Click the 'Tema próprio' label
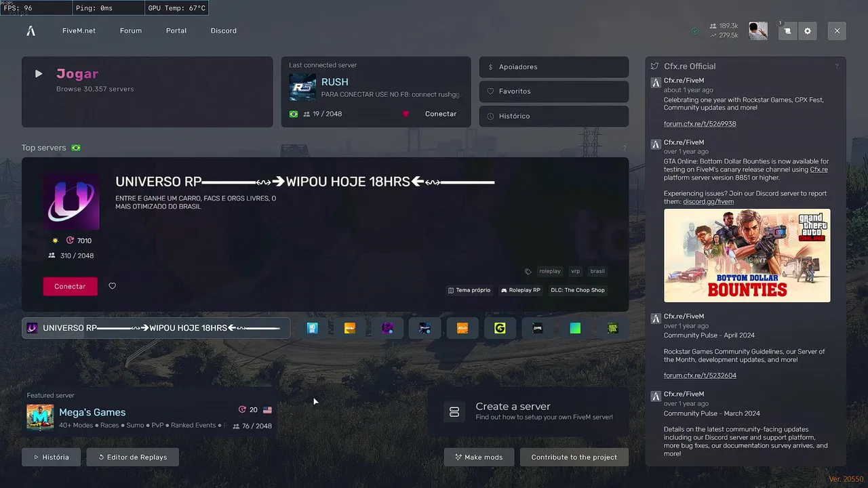The image size is (868, 488). (469, 290)
